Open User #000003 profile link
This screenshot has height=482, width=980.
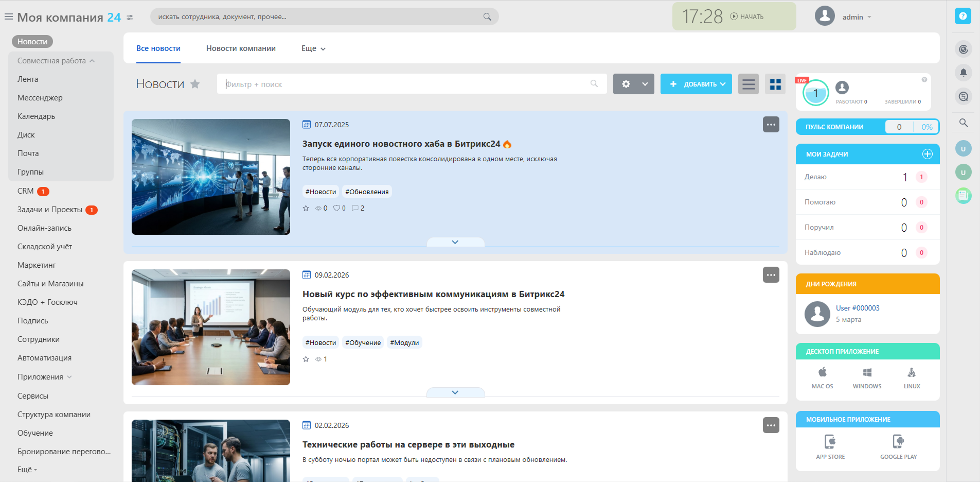pos(858,308)
